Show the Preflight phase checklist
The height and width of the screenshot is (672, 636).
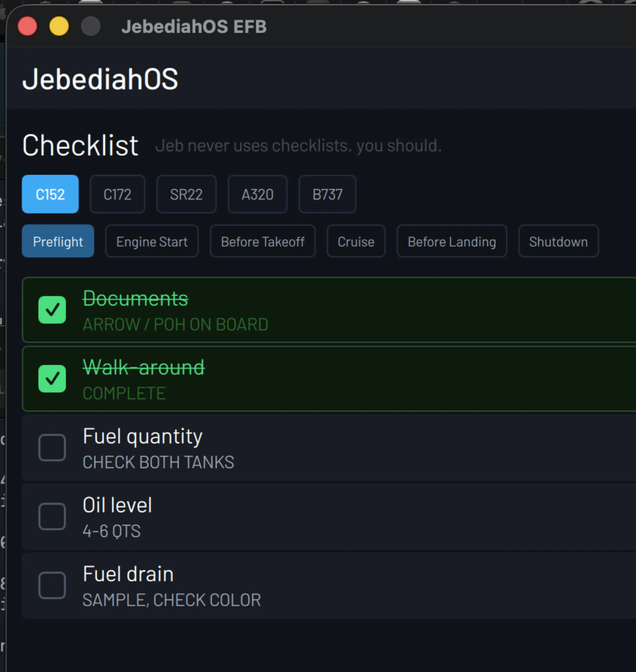pyautogui.click(x=58, y=241)
